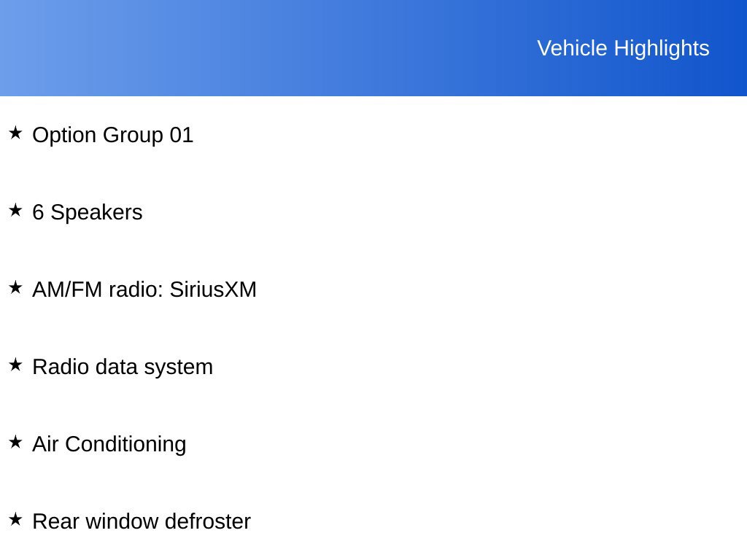Click the number 01 in Option Group
Viewport: 747px width, 560px height.
point(182,135)
